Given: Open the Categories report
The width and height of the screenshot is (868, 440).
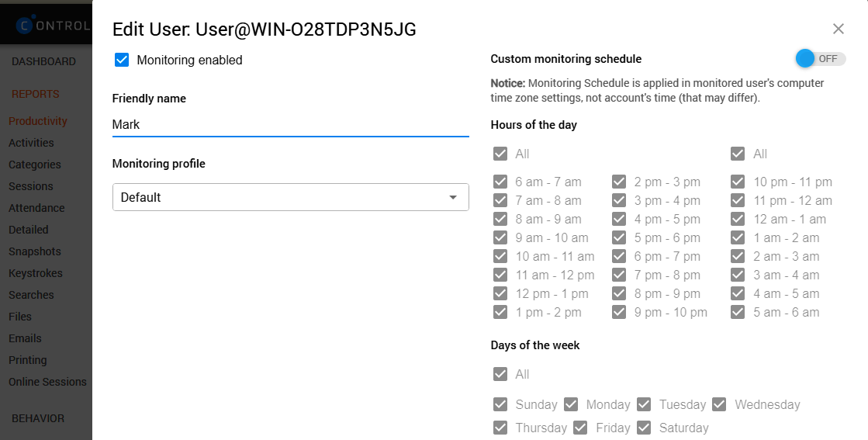Looking at the screenshot, I should [x=34, y=165].
